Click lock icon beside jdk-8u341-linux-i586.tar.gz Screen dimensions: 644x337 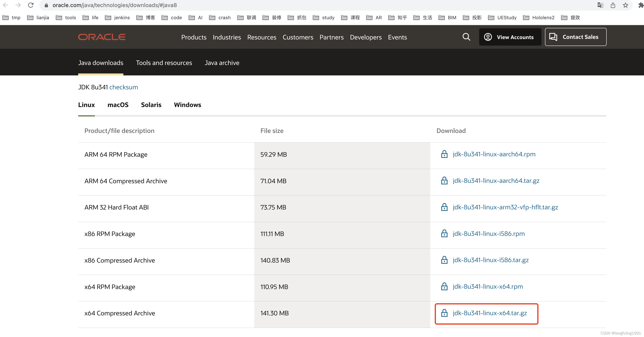click(444, 260)
